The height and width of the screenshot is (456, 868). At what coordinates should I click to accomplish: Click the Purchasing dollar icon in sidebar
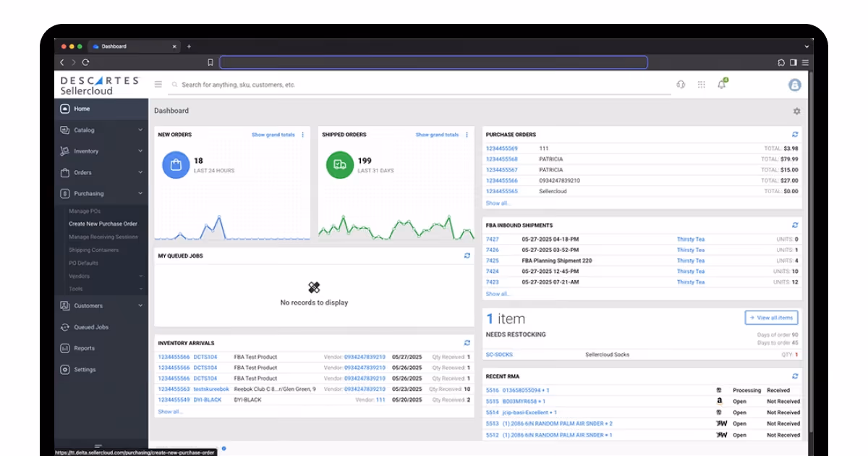[65, 193]
